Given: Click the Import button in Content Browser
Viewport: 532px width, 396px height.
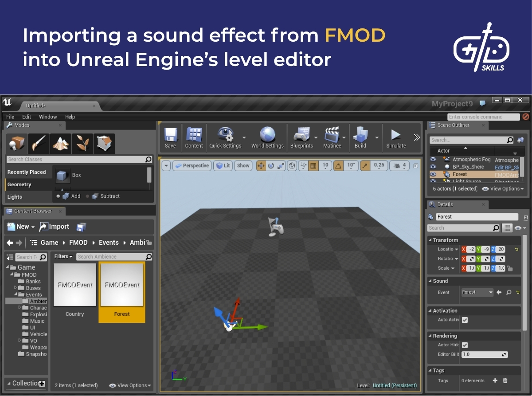Looking at the screenshot, I should pos(54,226).
